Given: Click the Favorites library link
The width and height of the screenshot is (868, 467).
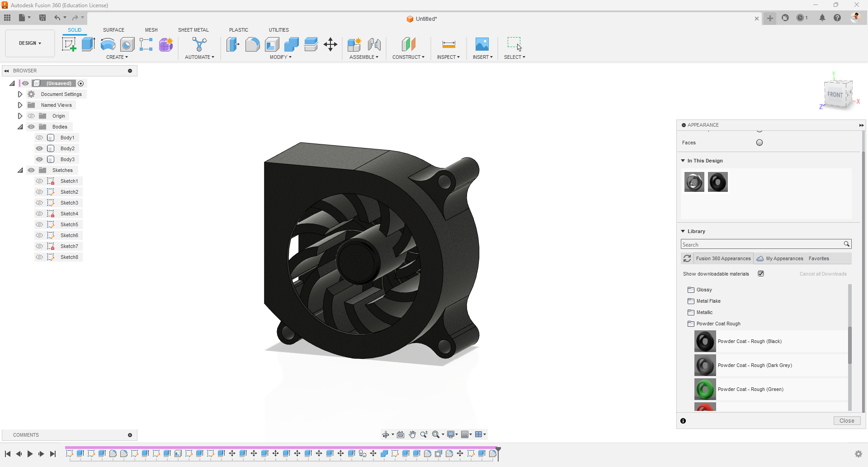Looking at the screenshot, I should [x=819, y=259].
